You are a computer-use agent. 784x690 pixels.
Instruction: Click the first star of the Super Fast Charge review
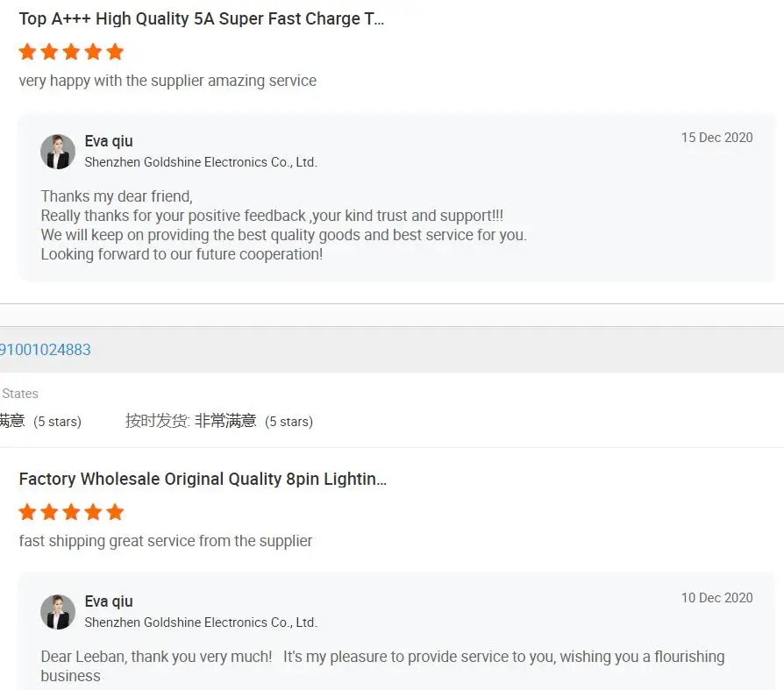click(x=28, y=52)
